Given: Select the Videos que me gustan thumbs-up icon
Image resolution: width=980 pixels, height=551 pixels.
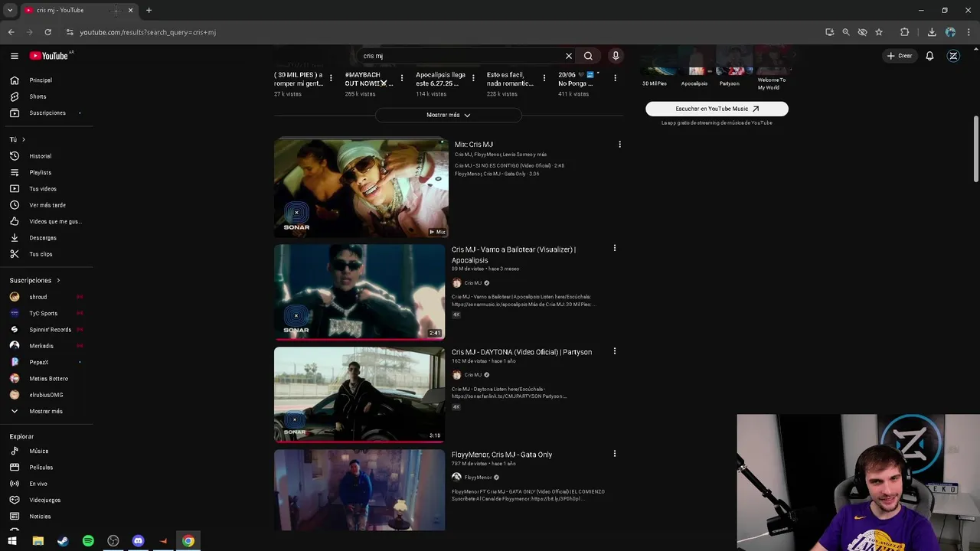Looking at the screenshot, I should click(15, 221).
